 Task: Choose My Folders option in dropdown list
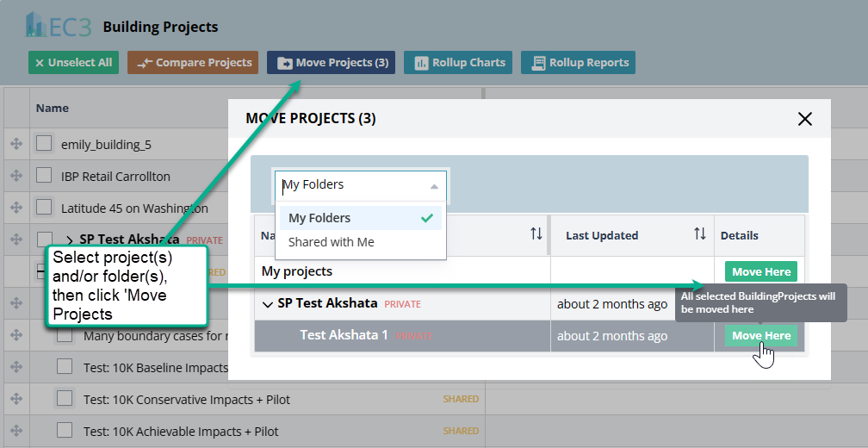tap(319, 218)
